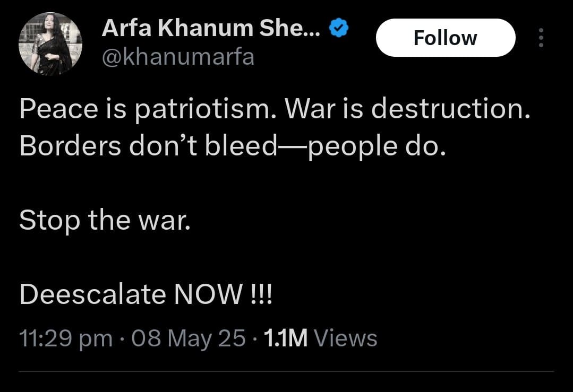
Task: Click the sentence "War is destruction."
Action: pyautogui.click(x=407, y=110)
